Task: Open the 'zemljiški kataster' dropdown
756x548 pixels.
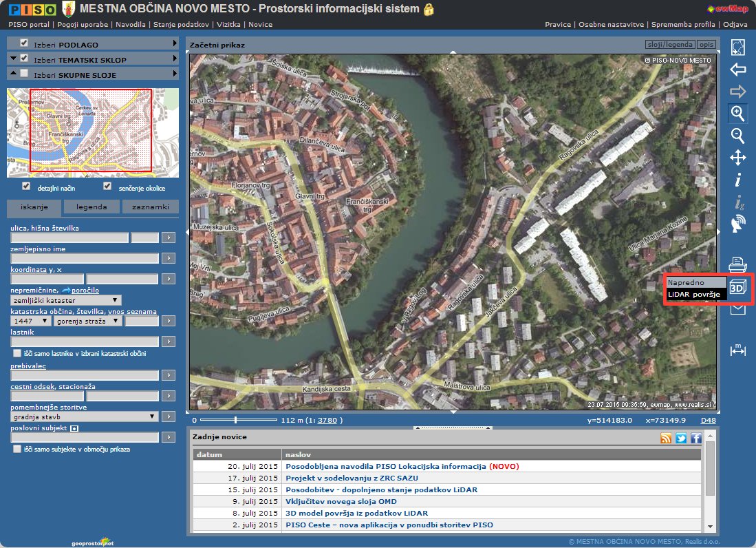Action: click(x=66, y=300)
